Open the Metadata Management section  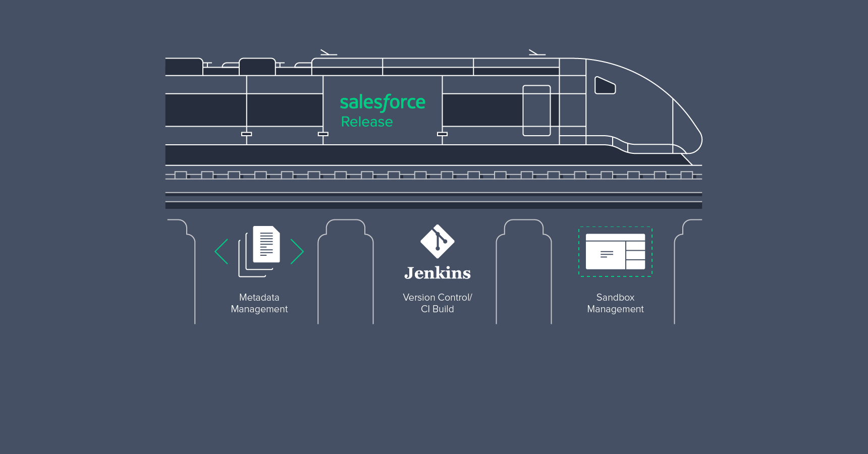coord(259,303)
